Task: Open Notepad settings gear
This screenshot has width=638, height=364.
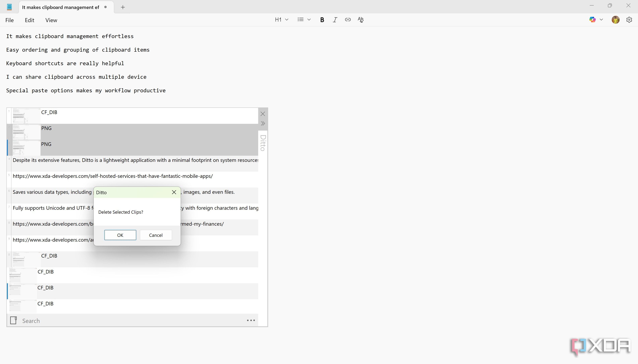Action: [x=629, y=20]
